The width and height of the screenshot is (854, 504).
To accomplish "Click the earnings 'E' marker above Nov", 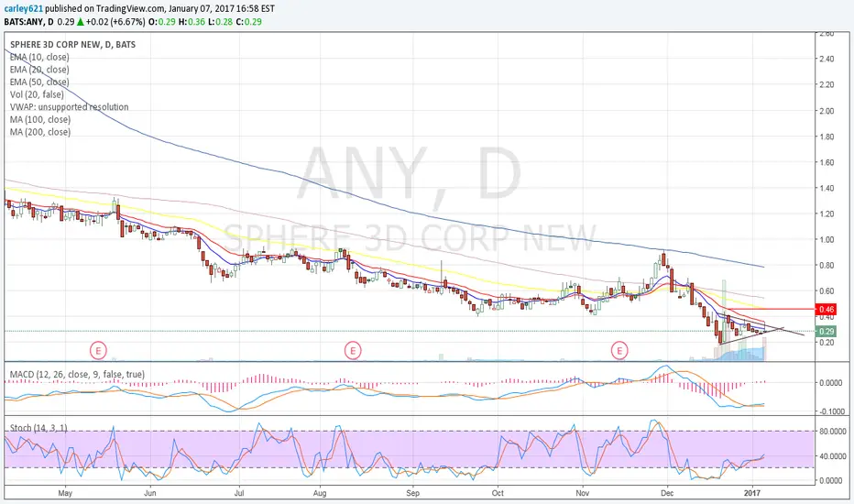I will (619, 350).
